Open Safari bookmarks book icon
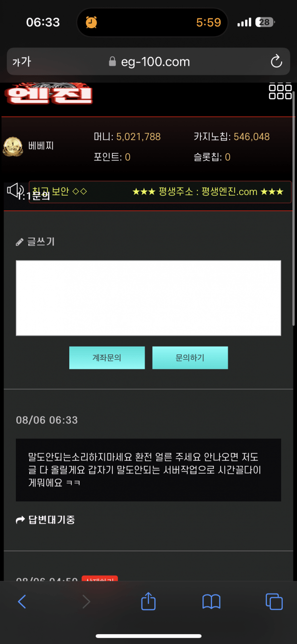The height and width of the screenshot is (644, 297). coord(211,601)
